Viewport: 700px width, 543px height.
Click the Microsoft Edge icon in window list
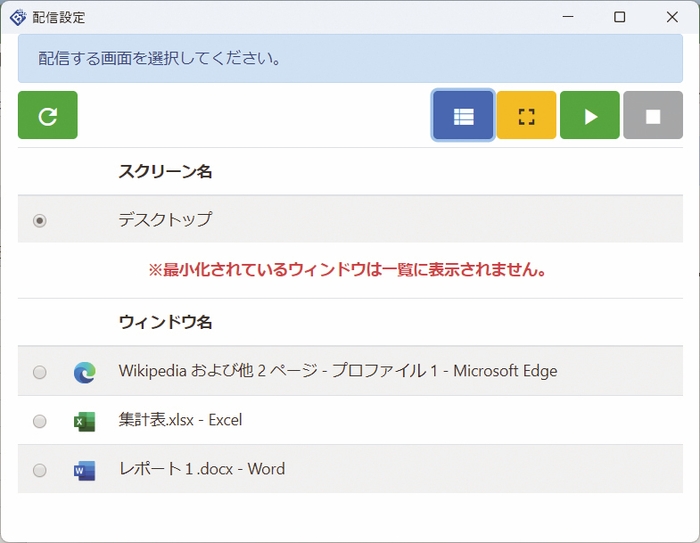tap(84, 372)
